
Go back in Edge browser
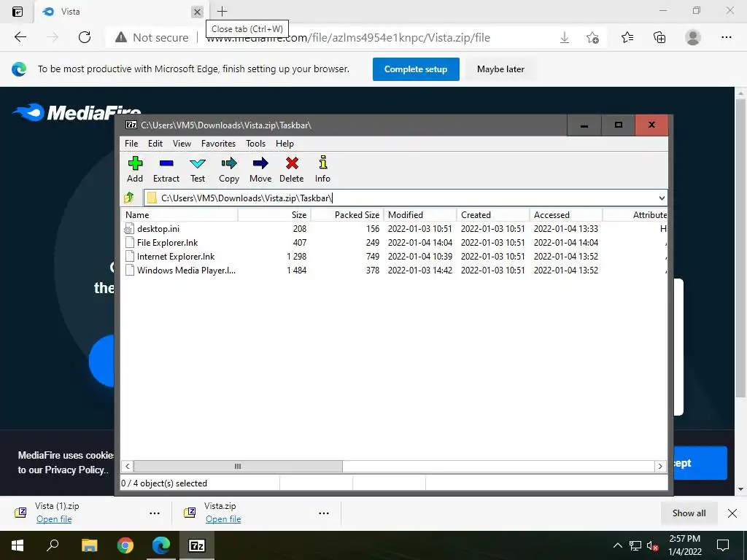[20, 37]
